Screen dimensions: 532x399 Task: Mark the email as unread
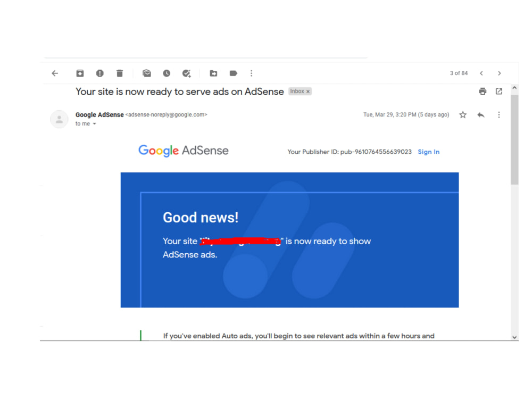[x=147, y=73]
